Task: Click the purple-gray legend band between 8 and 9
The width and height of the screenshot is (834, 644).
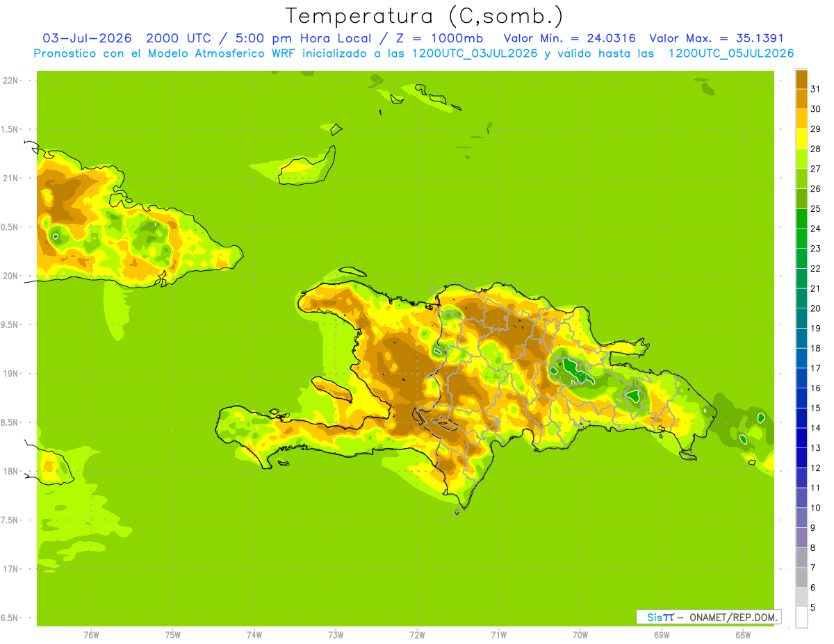Action: point(801,538)
